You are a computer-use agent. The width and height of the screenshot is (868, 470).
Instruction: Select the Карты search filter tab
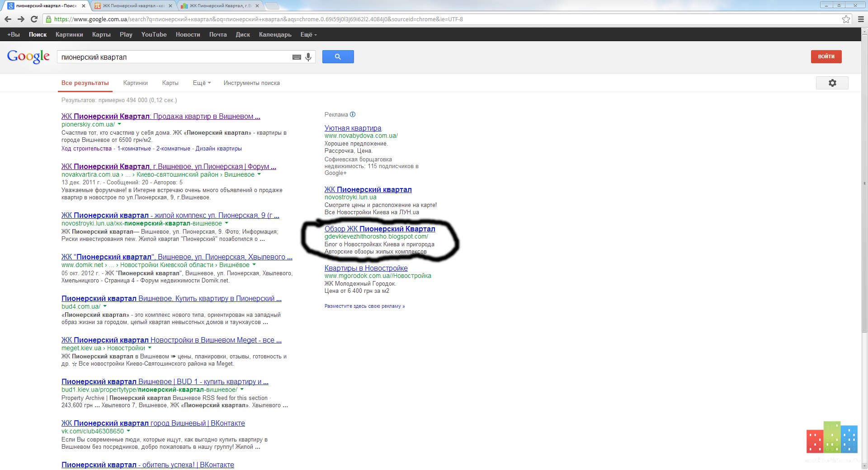170,83
